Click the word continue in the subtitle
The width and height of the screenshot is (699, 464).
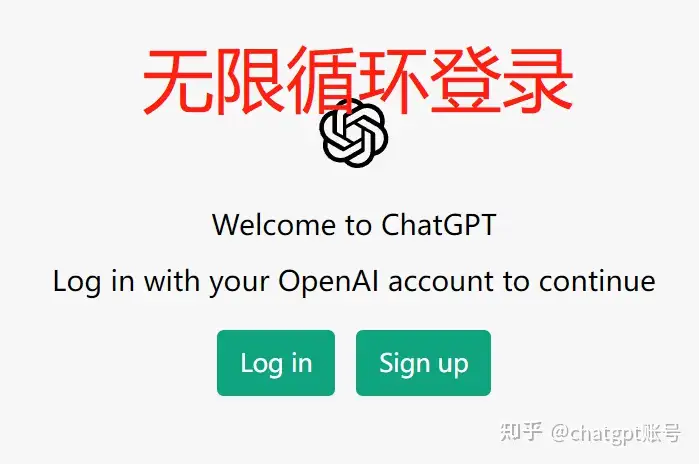click(597, 281)
